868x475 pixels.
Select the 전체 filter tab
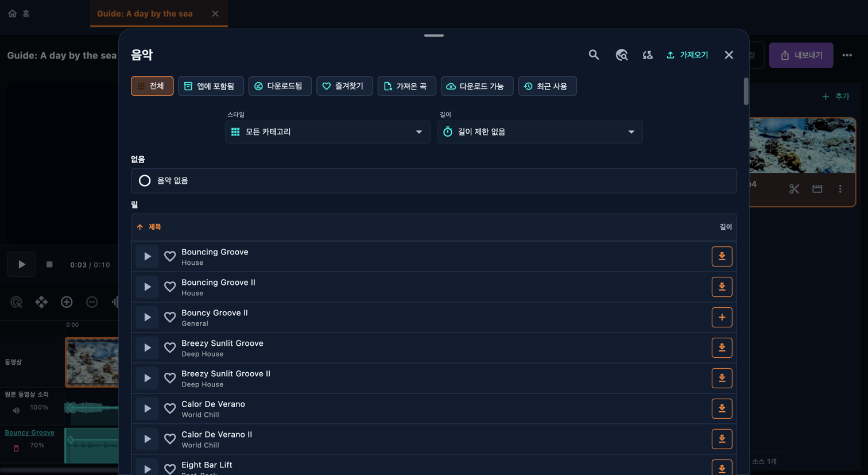pos(152,86)
